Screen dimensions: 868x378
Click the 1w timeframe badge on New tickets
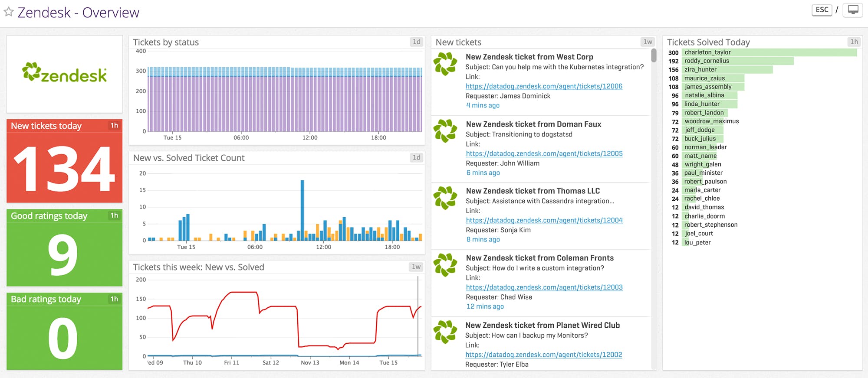pyautogui.click(x=648, y=42)
